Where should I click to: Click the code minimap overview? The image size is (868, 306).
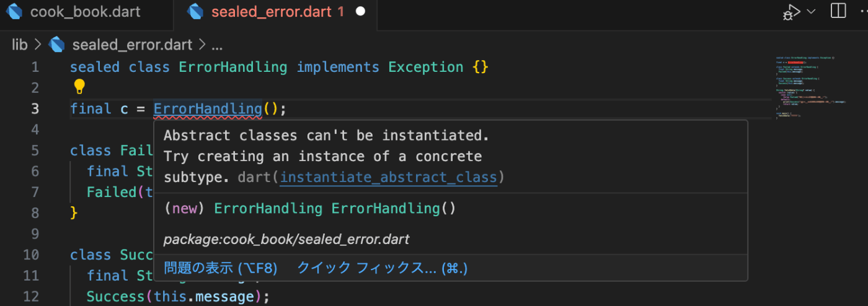tap(812, 87)
